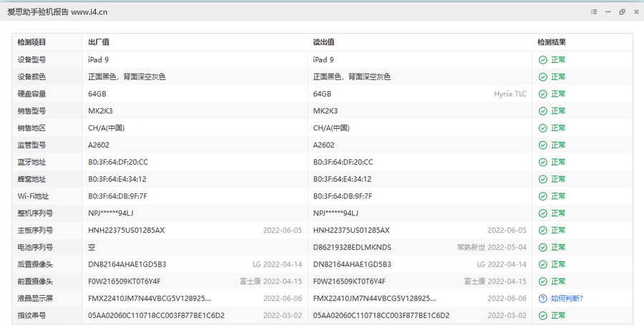Minimize the 爱思助手验机报告 window

tap(608, 12)
